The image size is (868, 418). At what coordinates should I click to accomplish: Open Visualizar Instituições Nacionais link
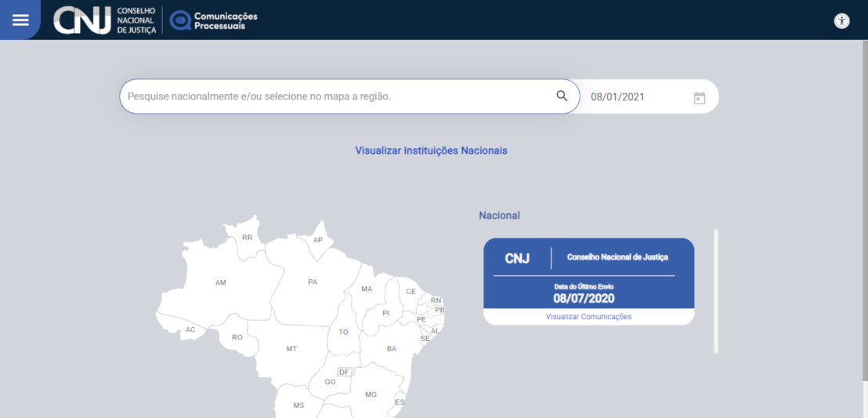pos(431,151)
